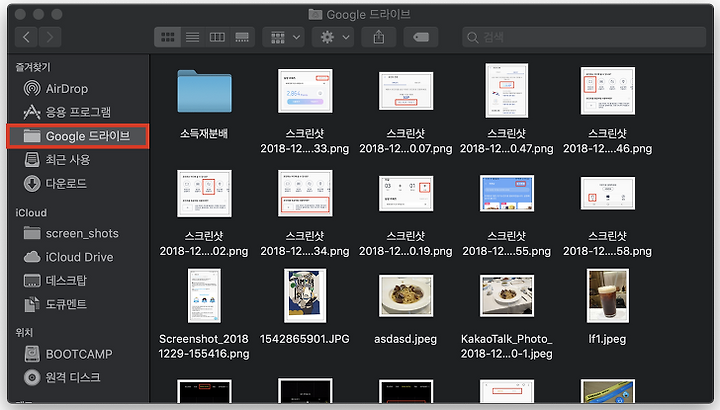Click the file name 1542865901.JPG

point(305,339)
